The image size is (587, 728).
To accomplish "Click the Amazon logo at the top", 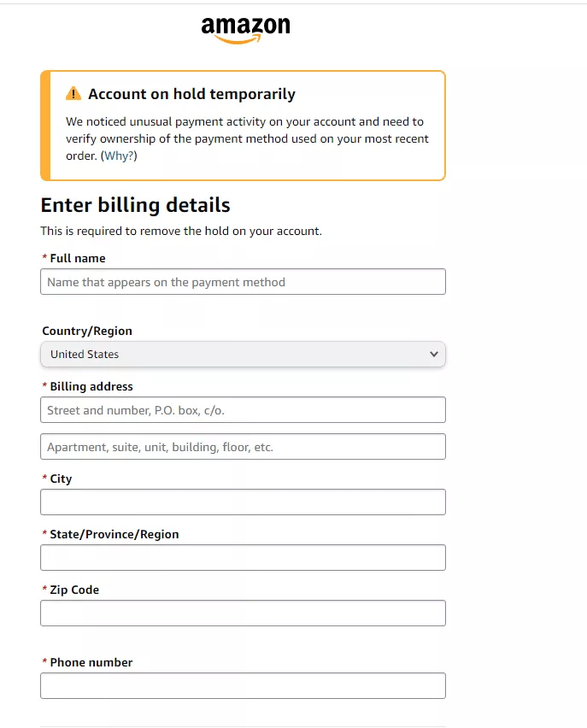I will pos(245,28).
